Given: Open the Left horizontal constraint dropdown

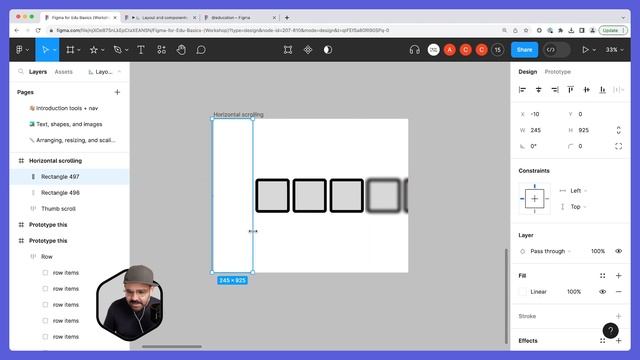Looking at the screenshot, I should [573, 191].
